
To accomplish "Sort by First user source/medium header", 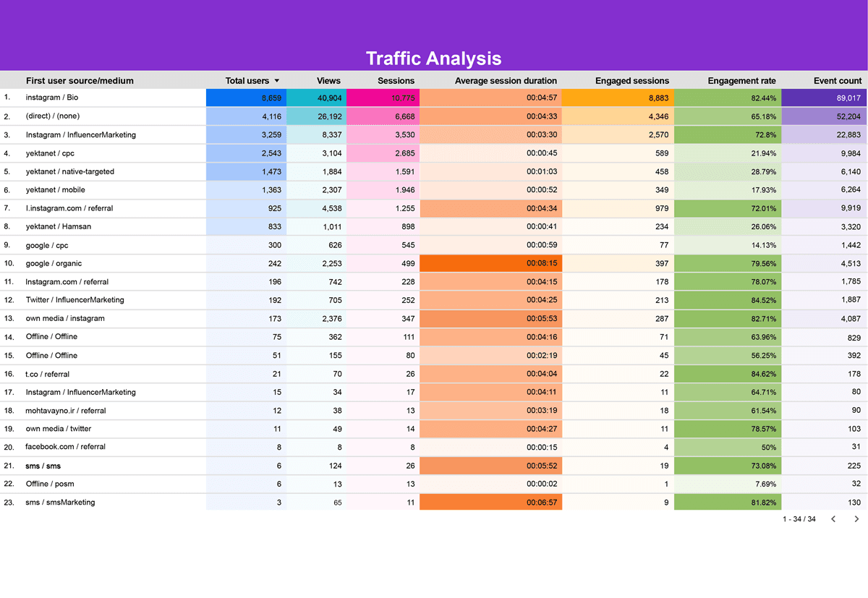I will point(80,81).
